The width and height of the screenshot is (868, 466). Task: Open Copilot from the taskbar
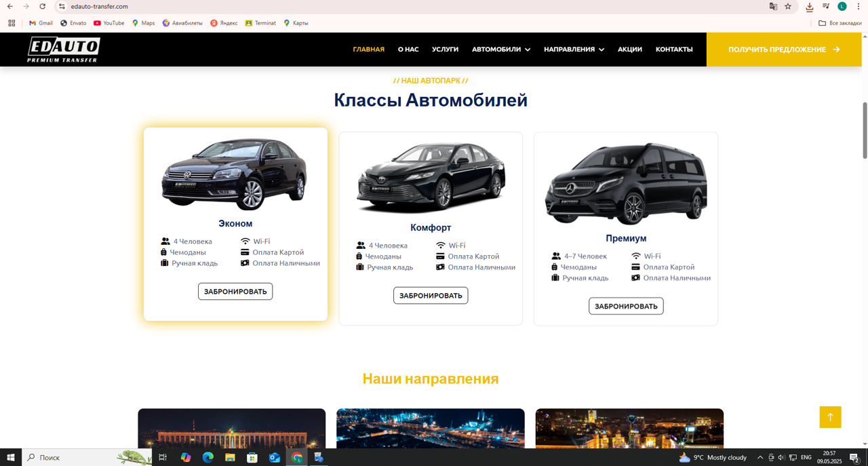click(186, 458)
